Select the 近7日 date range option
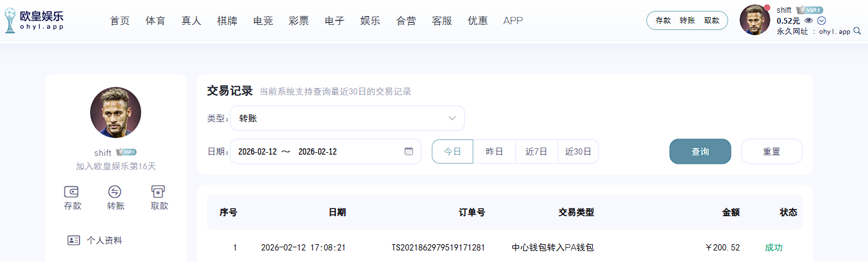 click(x=537, y=151)
